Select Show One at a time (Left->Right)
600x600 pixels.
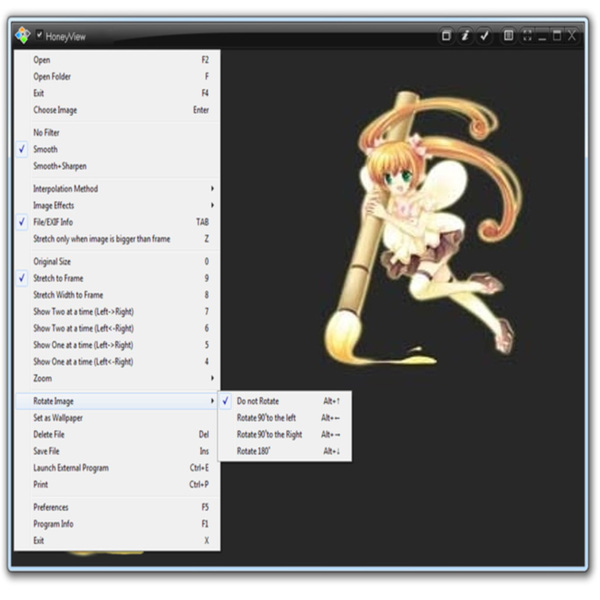(x=118, y=345)
